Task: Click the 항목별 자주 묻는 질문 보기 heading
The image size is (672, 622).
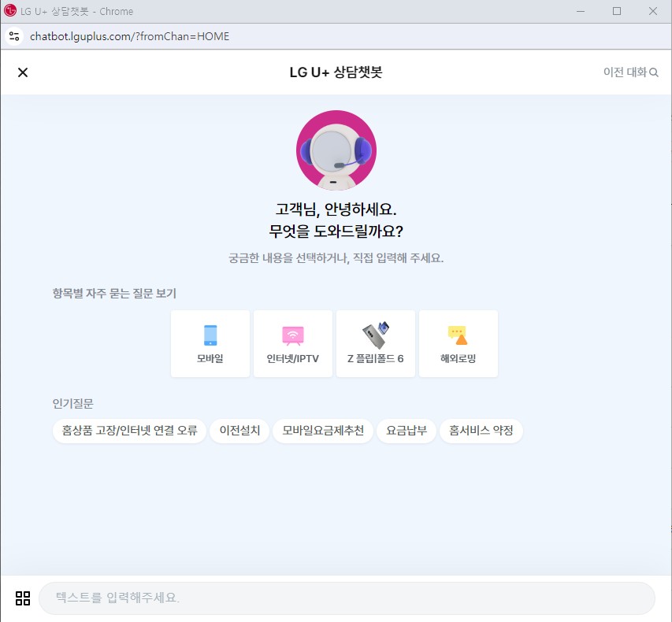Action: [x=114, y=294]
